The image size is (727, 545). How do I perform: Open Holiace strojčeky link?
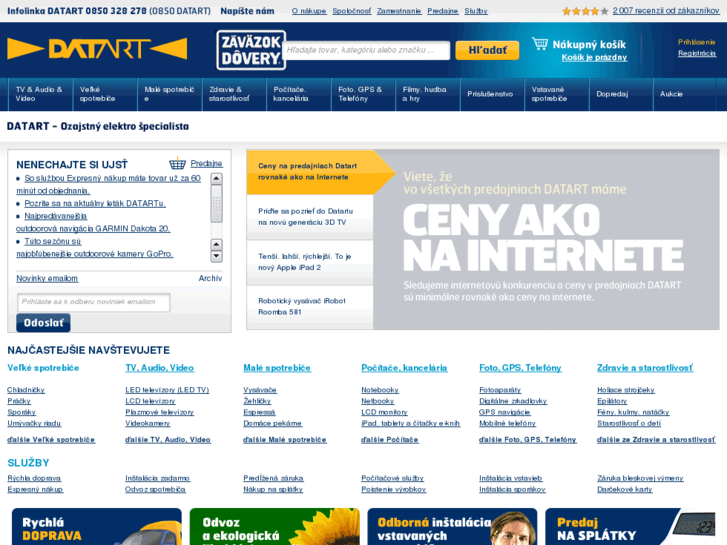click(x=625, y=390)
